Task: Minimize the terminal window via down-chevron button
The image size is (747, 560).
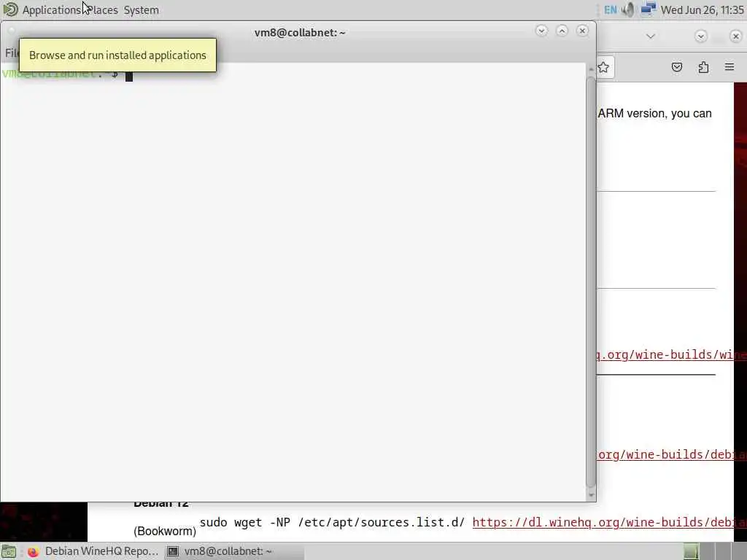Action: tap(541, 31)
